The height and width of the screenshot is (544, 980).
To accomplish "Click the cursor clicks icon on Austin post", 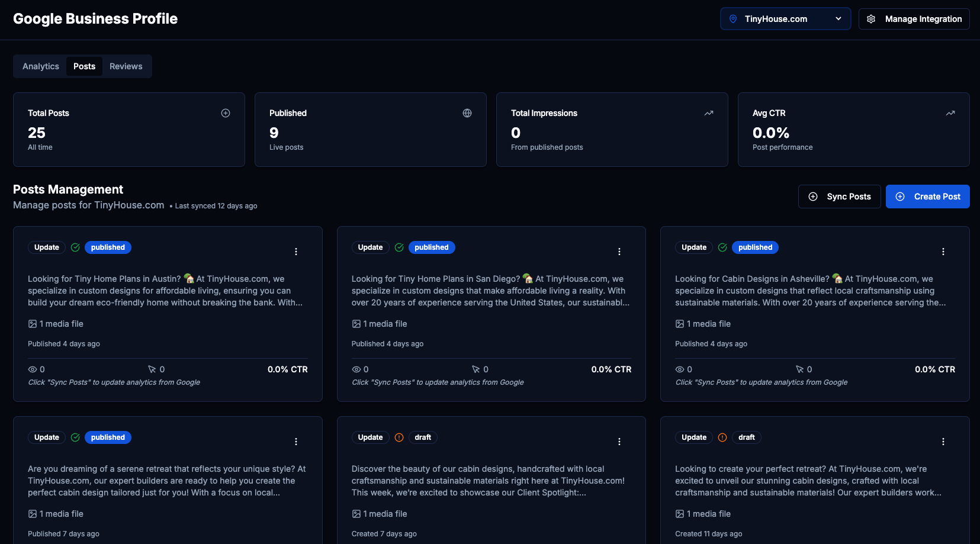I will 152,369.
